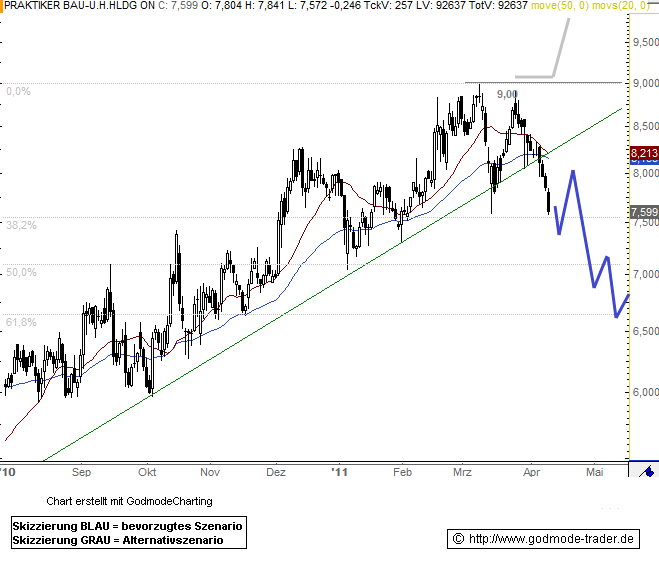Viewport: 659px width, 561px height.
Task: Click the 0,0% Fibonacci level label
Action: pyautogui.click(x=18, y=91)
